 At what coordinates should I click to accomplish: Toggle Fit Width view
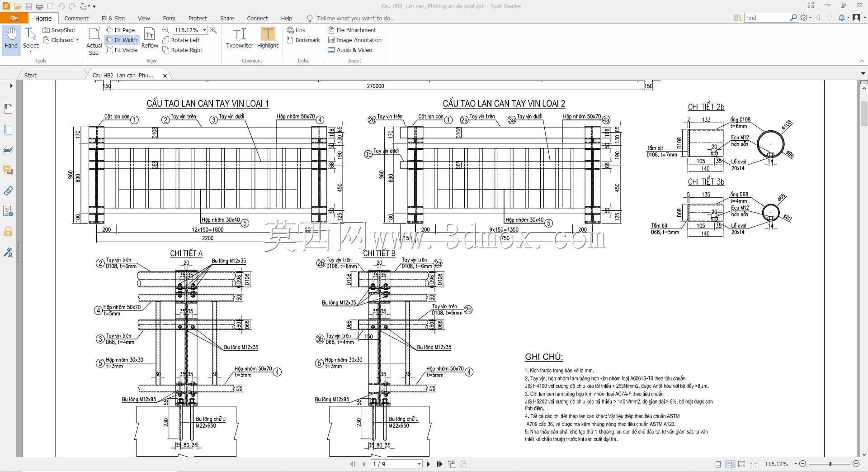click(x=122, y=40)
